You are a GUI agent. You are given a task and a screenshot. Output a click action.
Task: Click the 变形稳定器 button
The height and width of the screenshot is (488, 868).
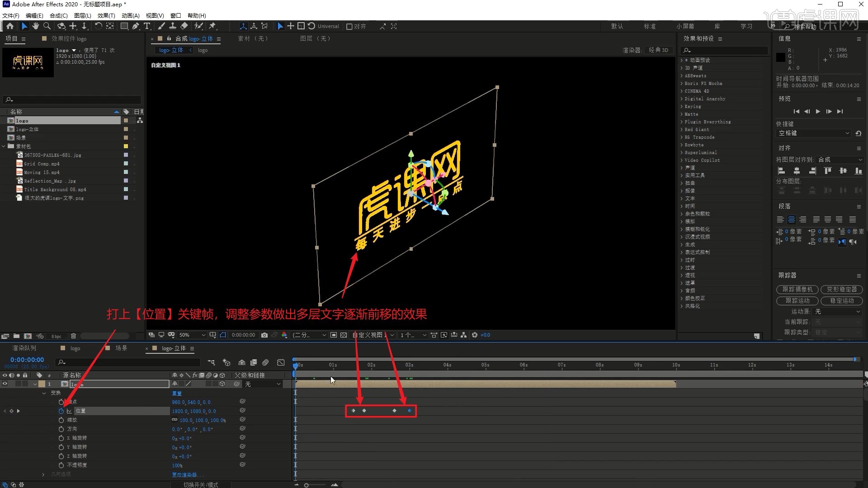[x=842, y=290]
